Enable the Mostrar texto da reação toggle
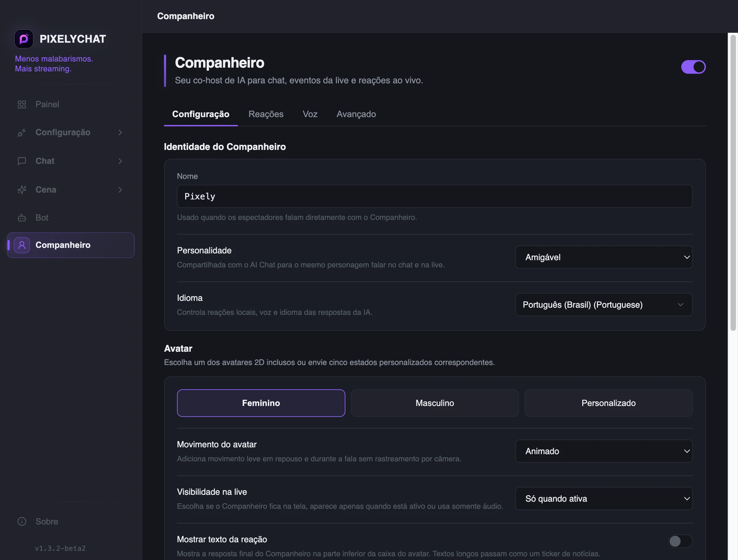The image size is (738, 560). [x=680, y=541]
